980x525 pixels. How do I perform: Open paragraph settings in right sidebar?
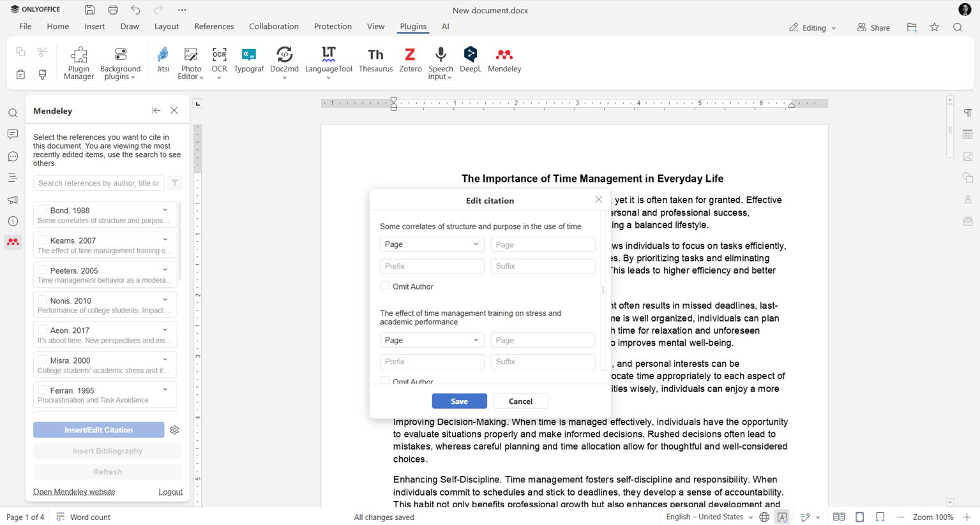(968, 113)
